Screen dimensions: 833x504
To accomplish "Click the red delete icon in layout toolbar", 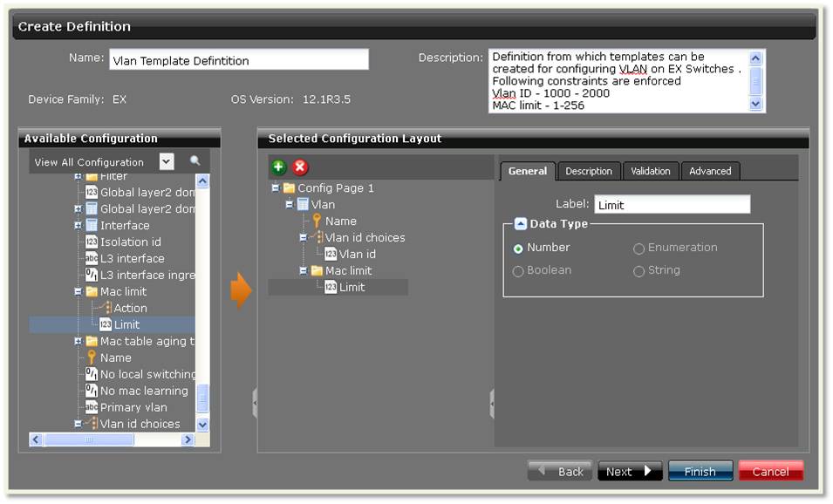I will click(300, 167).
